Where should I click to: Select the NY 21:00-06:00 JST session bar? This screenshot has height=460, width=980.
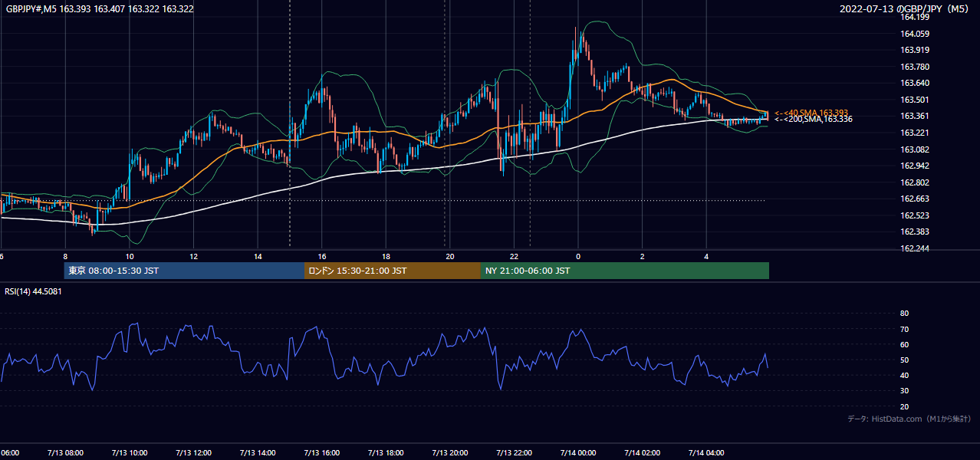coord(625,271)
